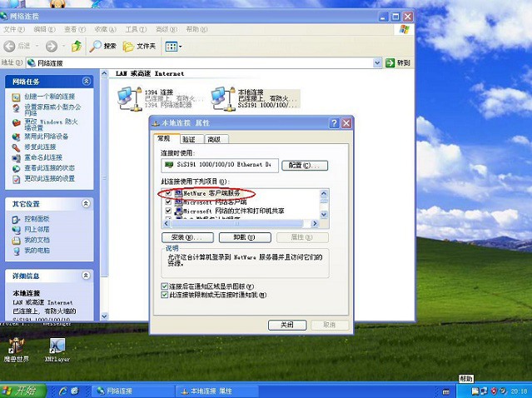Collapse the 其它位置 panel
Viewport: 532px width, 398px height.
87,204
